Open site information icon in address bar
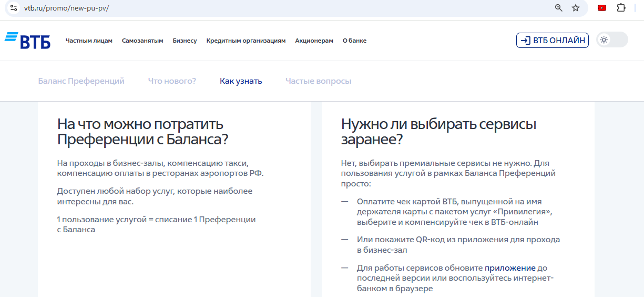644x297 pixels. tap(14, 8)
